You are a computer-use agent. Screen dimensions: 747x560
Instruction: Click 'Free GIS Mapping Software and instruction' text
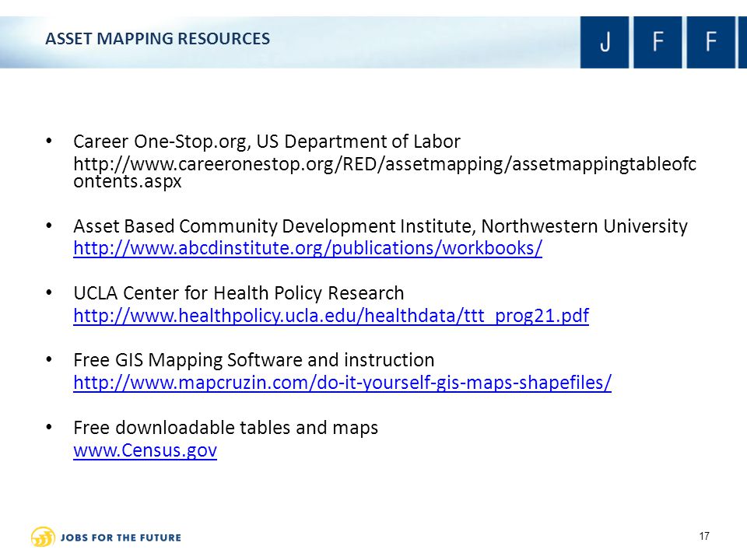(x=254, y=360)
